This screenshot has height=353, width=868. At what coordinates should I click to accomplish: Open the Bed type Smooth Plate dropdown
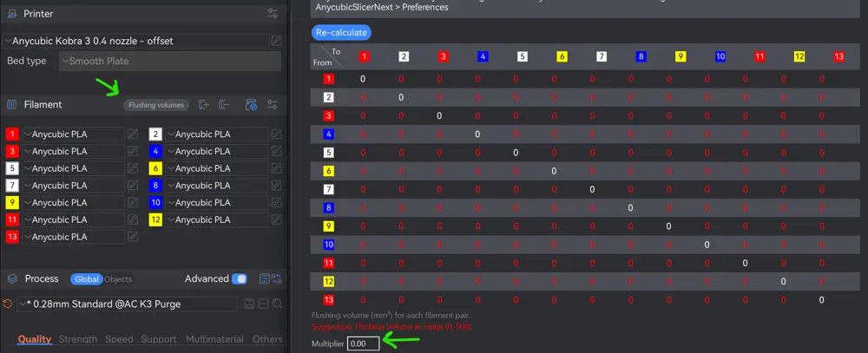pyautogui.click(x=170, y=61)
